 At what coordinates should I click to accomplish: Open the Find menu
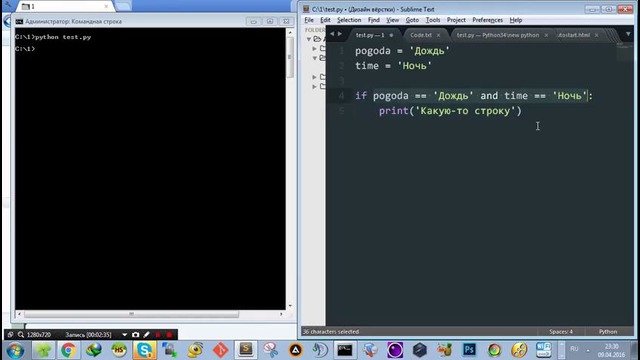373,20
